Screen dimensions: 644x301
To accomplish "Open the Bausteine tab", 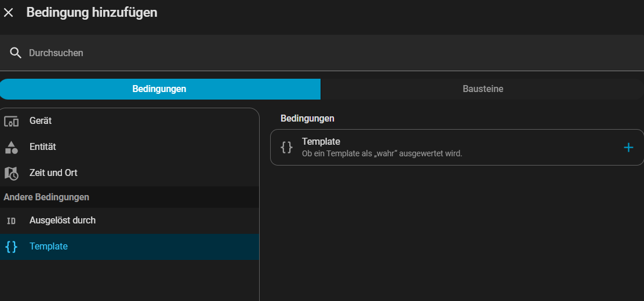I will point(482,89).
